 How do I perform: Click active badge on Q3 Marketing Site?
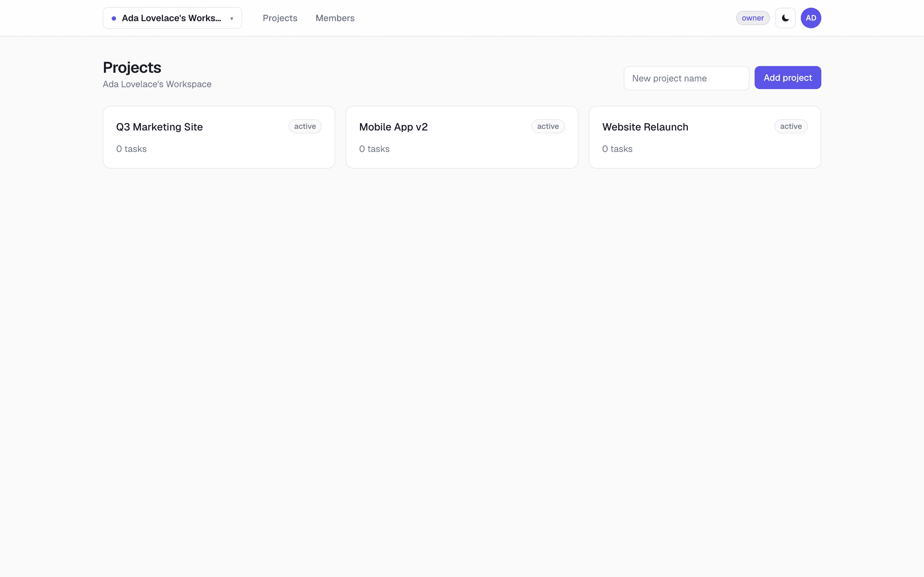point(305,126)
